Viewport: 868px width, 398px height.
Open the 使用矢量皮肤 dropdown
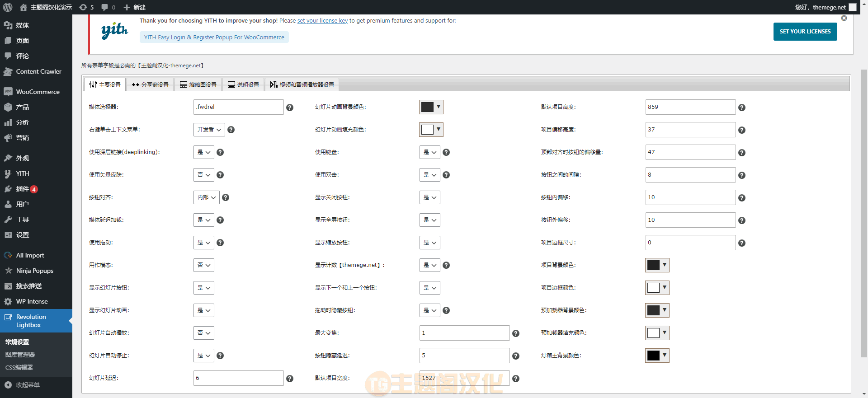[x=203, y=175]
